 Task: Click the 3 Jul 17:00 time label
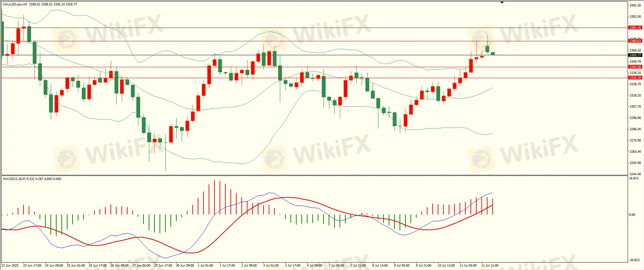tap(293, 266)
